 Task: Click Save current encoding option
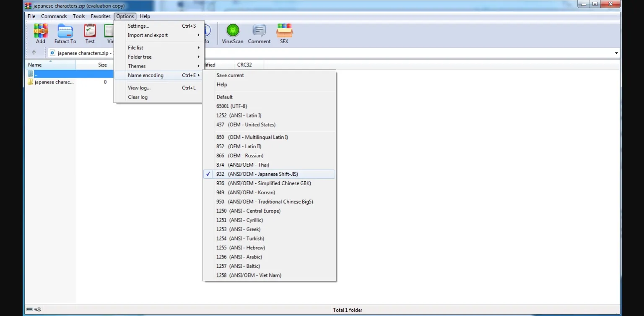(230, 76)
